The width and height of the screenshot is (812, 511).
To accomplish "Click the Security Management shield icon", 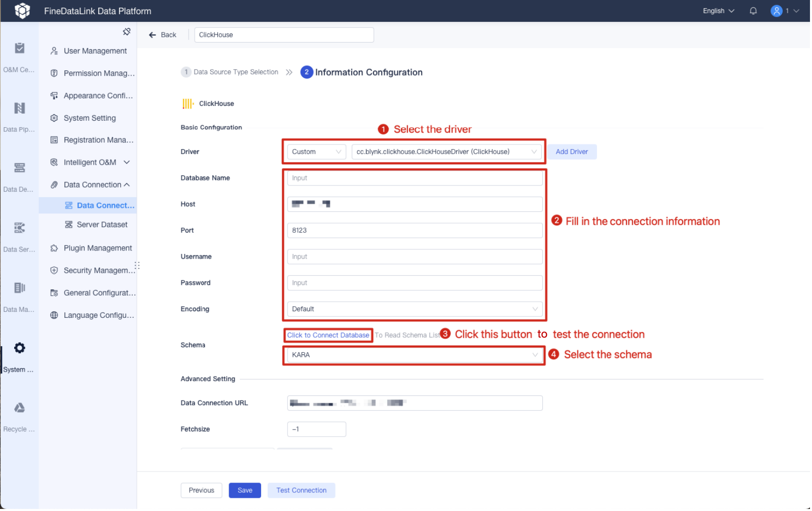I will (54, 271).
